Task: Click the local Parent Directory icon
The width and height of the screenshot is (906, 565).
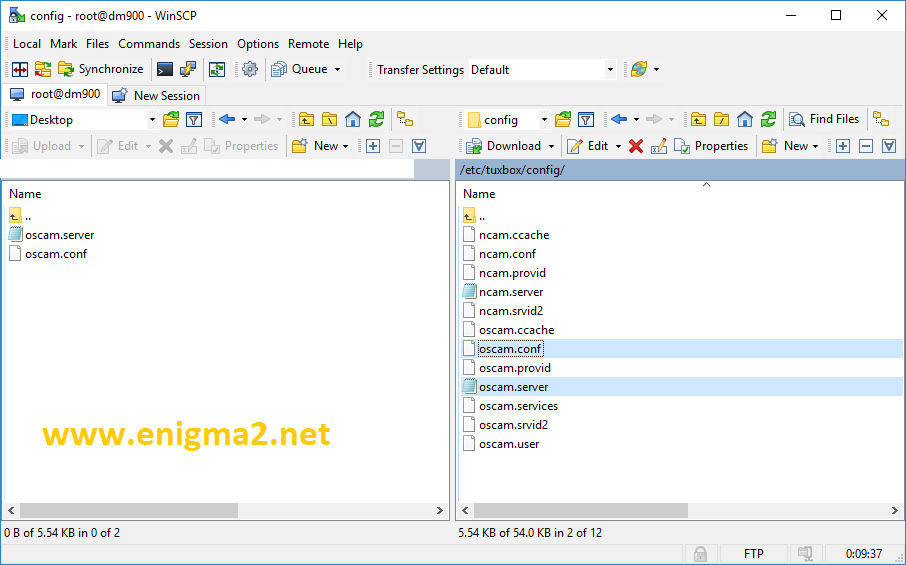Action: pos(306,120)
